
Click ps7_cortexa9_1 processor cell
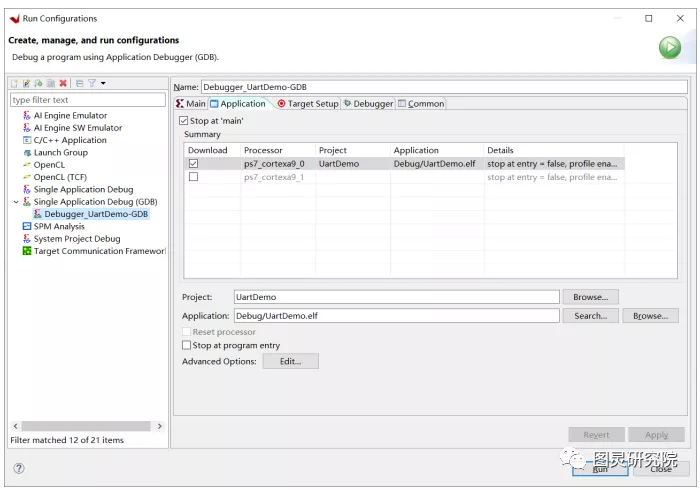tap(274, 177)
